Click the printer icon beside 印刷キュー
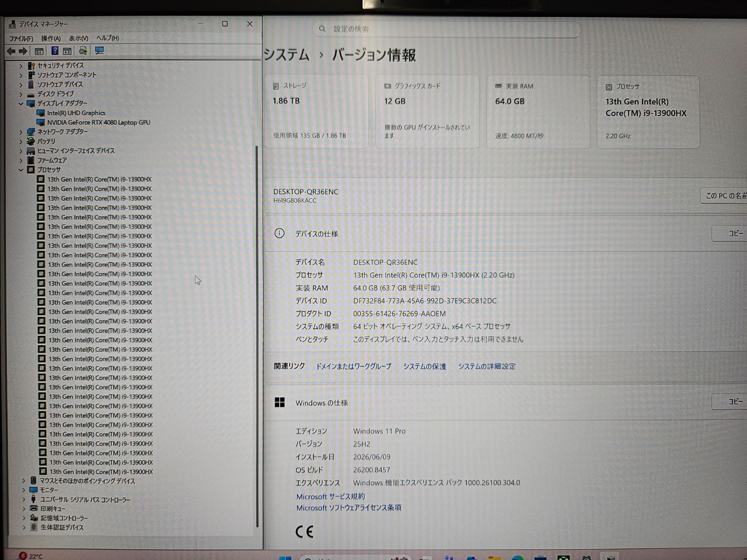747x560 pixels. click(x=34, y=508)
